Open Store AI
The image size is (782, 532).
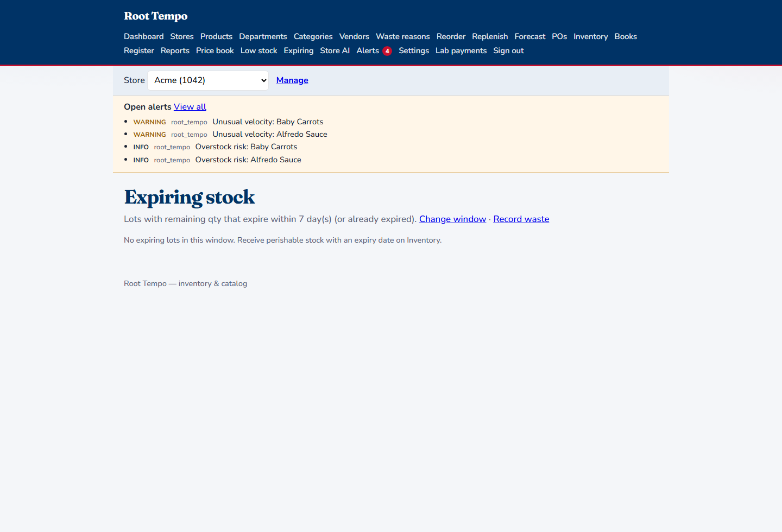click(x=335, y=50)
